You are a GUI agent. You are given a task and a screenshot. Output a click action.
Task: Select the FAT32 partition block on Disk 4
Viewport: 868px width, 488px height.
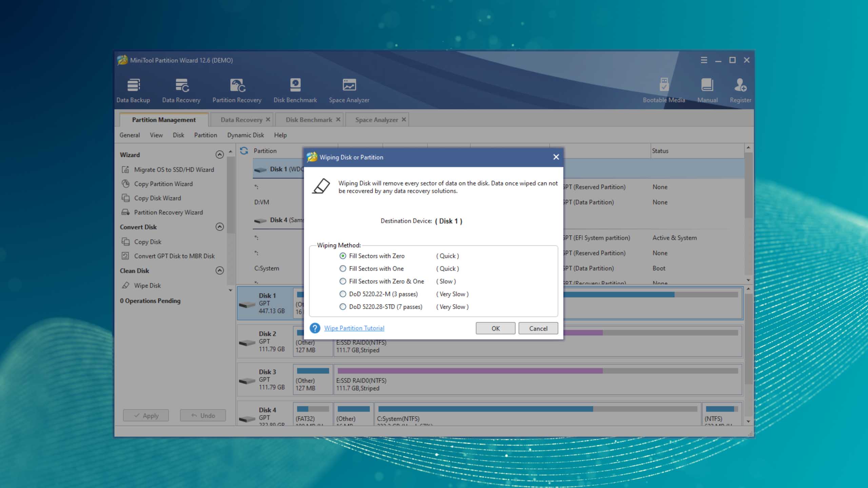(x=313, y=414)
